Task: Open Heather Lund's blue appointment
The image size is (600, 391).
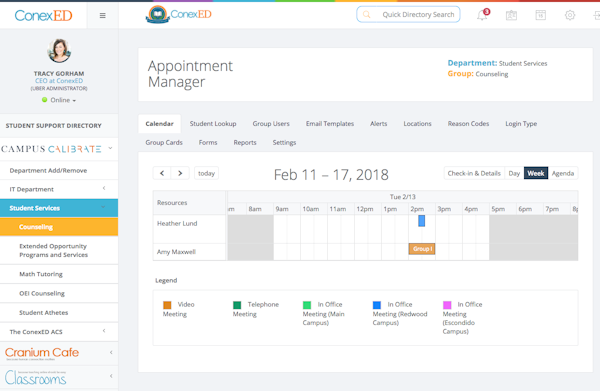Action: pos(421,221)
